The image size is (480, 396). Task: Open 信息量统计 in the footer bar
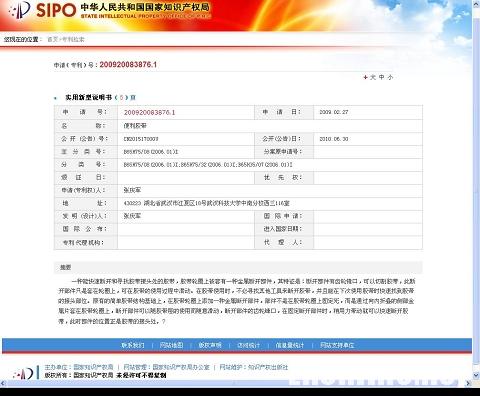(x=290, y=345)
